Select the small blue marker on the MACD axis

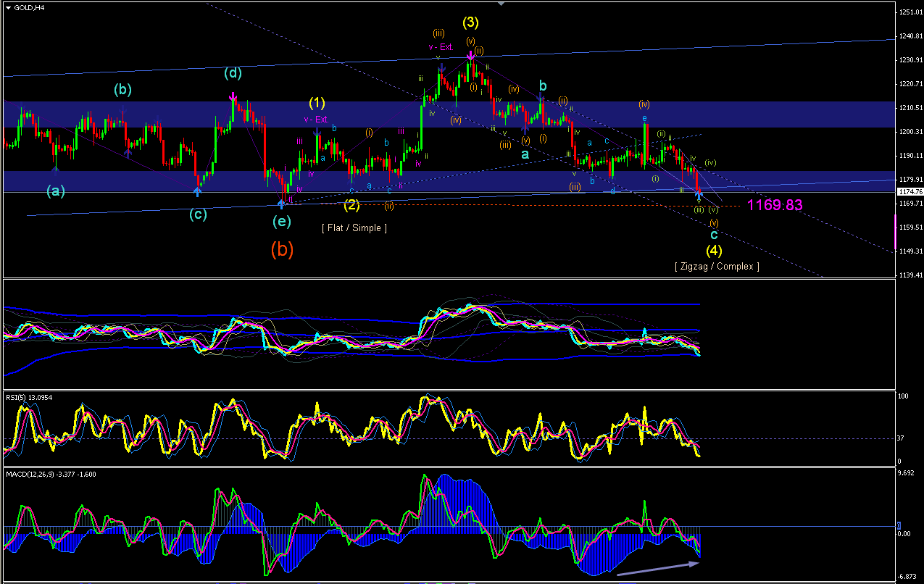point(900,525)
